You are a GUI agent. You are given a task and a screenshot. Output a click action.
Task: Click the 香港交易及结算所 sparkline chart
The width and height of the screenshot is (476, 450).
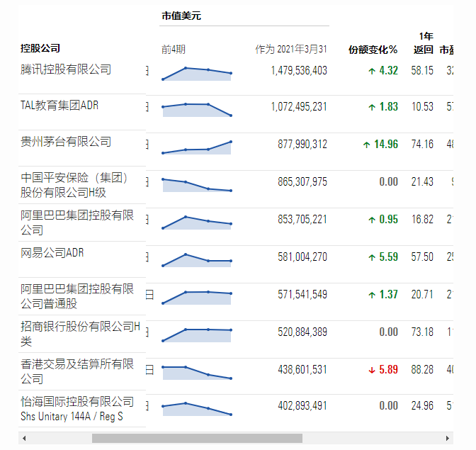pos(196,372)
